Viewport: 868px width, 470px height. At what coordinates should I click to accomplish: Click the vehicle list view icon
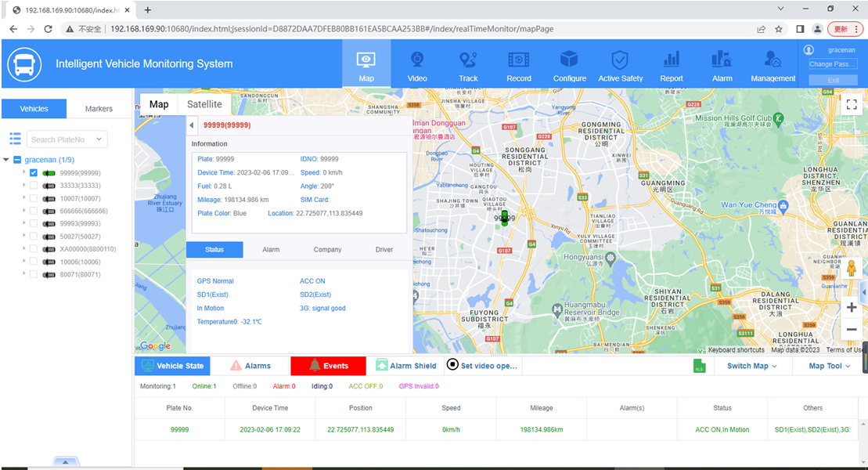[x=15, y=139]
